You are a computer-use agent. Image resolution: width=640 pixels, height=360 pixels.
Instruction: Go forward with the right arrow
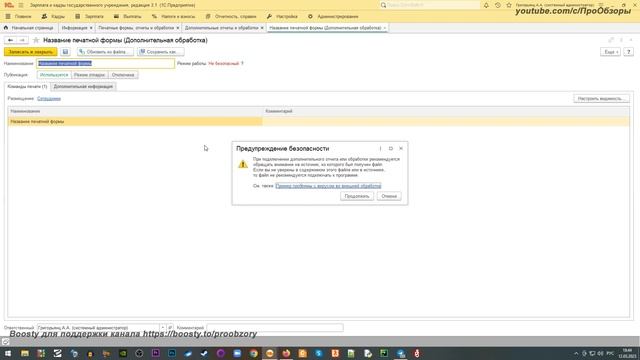[x=22, y=40]
